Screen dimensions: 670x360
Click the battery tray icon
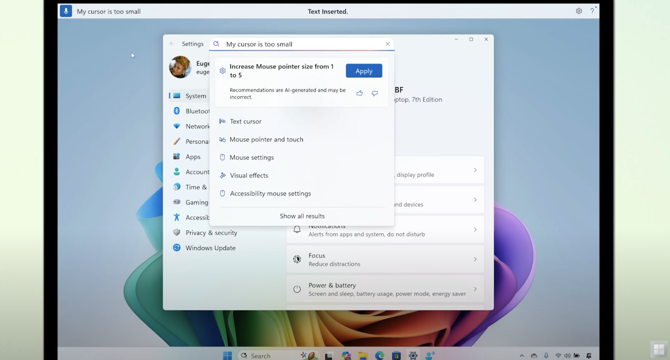[x=576, y=355]
